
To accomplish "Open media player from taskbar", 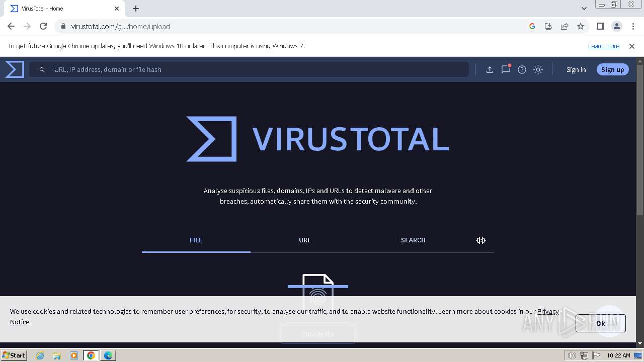I will point(74,355).
